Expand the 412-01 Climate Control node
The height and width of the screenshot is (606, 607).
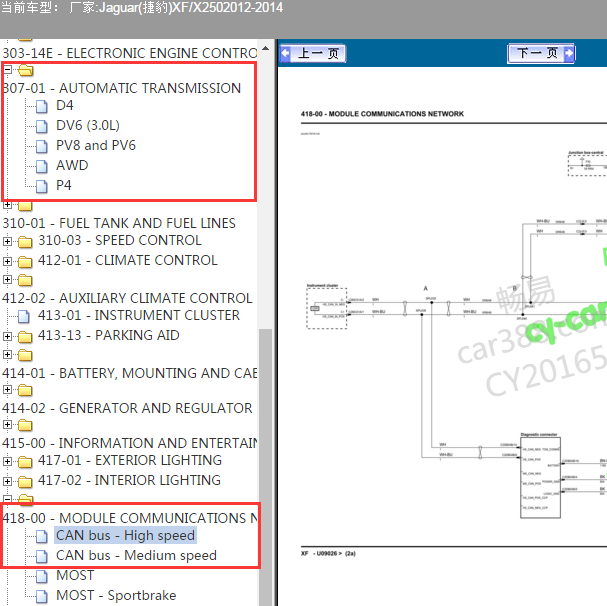tap(7, 262)
